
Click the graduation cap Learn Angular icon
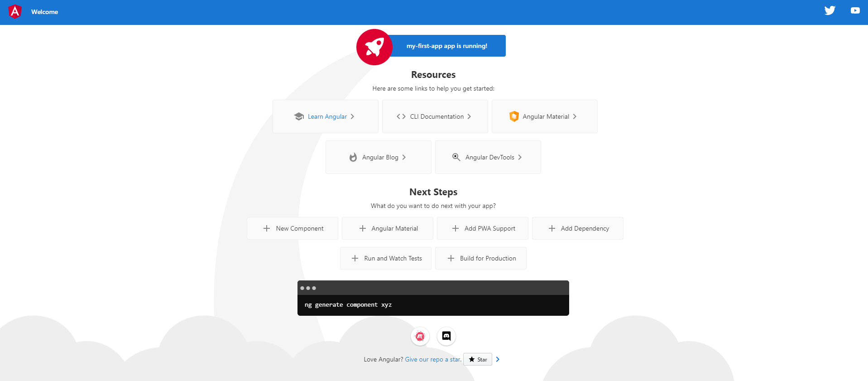[299, 116]
